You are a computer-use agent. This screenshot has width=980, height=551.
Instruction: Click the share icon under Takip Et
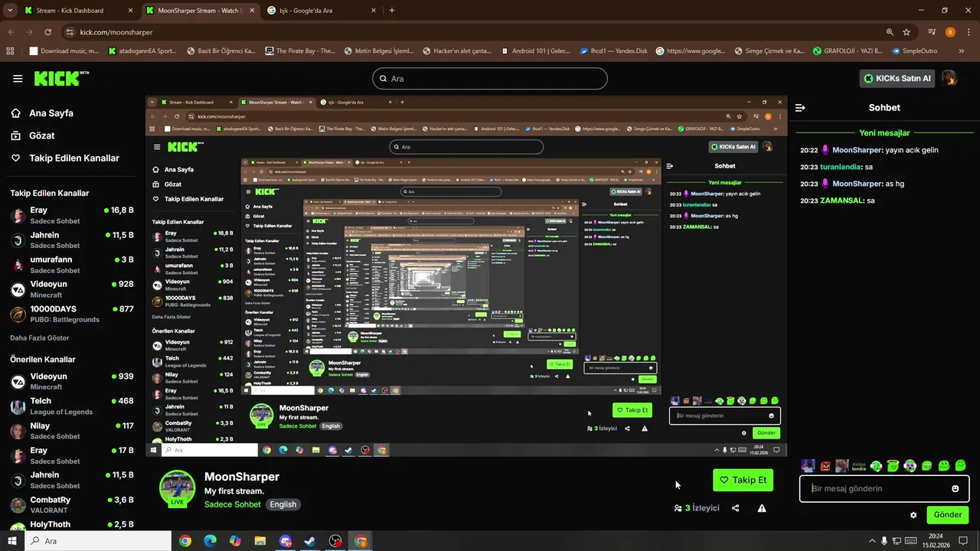pos(736,508)
